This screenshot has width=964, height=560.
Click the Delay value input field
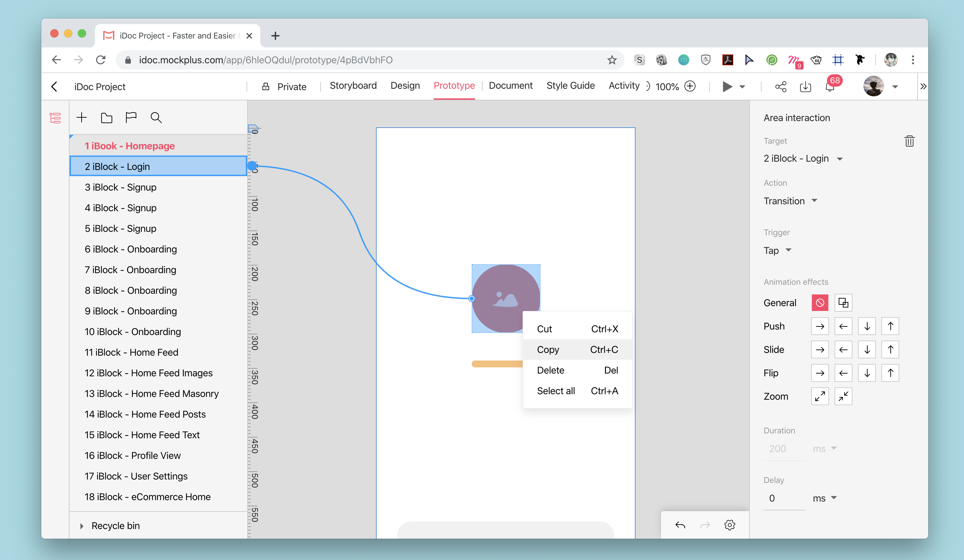pos(784,498)
